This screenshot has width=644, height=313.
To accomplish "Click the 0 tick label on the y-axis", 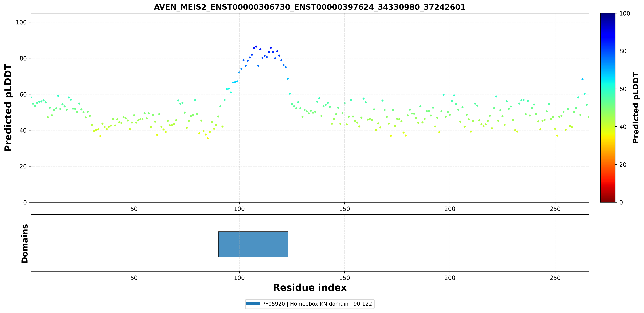I will (x=25, y=202).
